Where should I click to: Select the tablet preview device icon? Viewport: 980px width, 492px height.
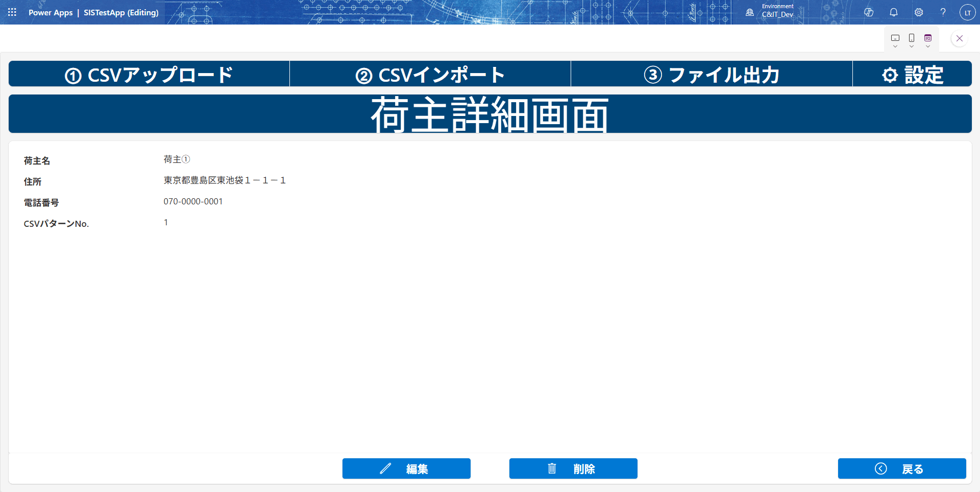(x=895, y=38)
